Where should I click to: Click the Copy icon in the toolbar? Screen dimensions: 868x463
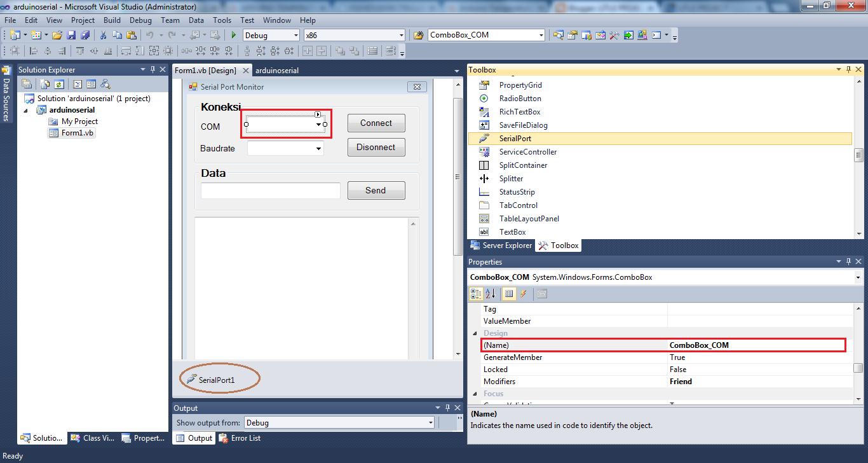[117, 35]
